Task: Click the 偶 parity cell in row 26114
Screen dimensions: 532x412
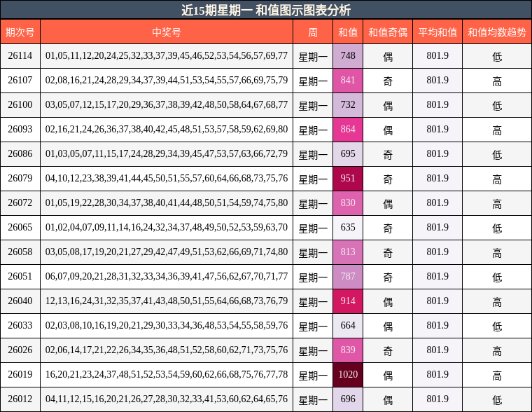Action: (x=388, y=57)
